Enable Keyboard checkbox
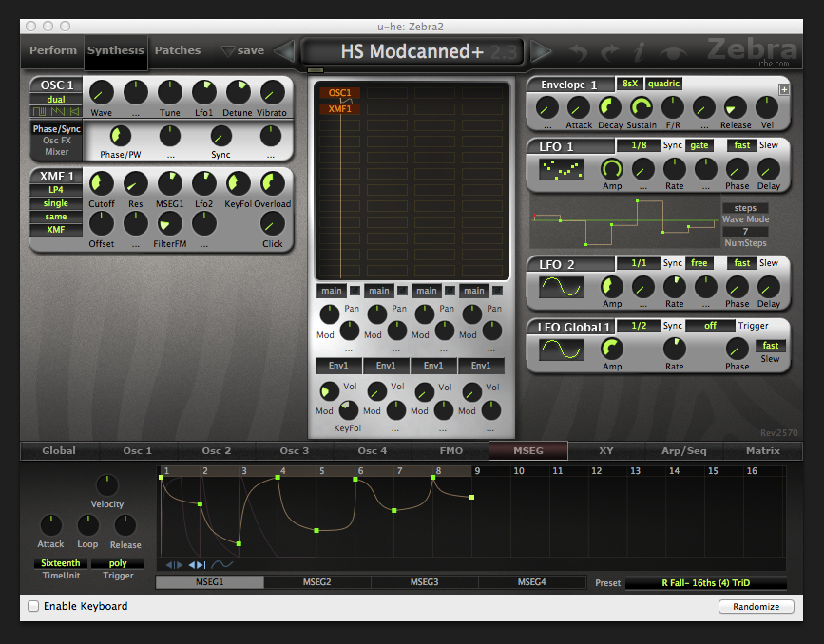824x644 pixels. [x=34, y=606]
